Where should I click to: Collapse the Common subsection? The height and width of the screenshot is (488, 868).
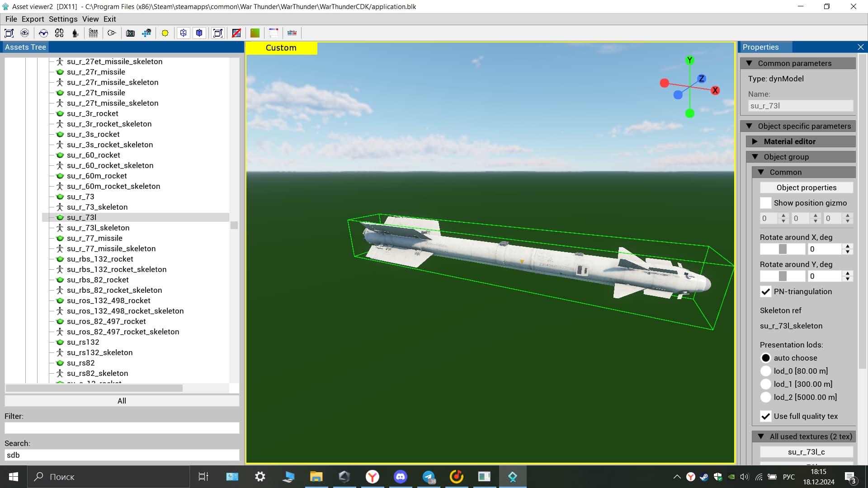tap(804, 172)
